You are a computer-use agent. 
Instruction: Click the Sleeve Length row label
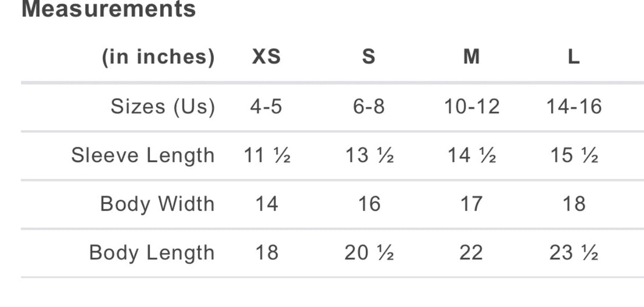pyautogui.click(x=143, y=155)
